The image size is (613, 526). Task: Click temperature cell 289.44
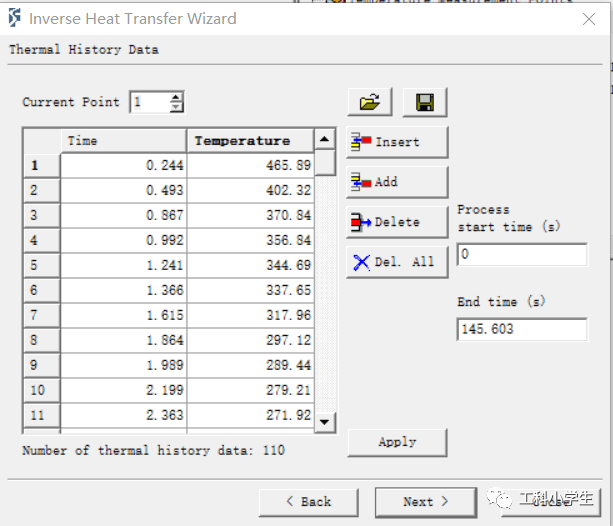251,366
